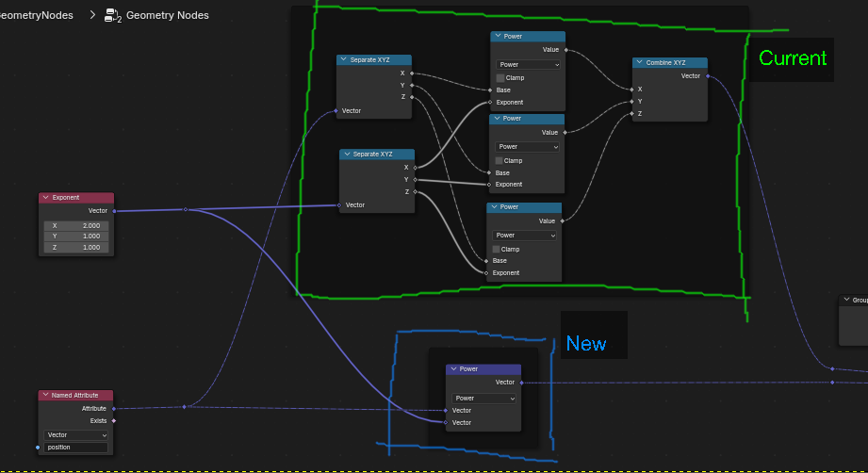Click middle Power node Base input socket
This screenshot has width=868, height=473.
point(489,172)
